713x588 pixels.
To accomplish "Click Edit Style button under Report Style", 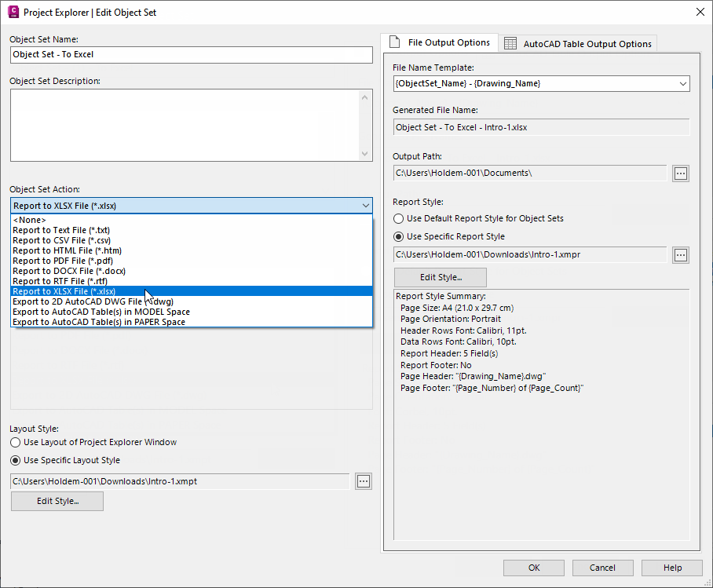I will point(440,277).
